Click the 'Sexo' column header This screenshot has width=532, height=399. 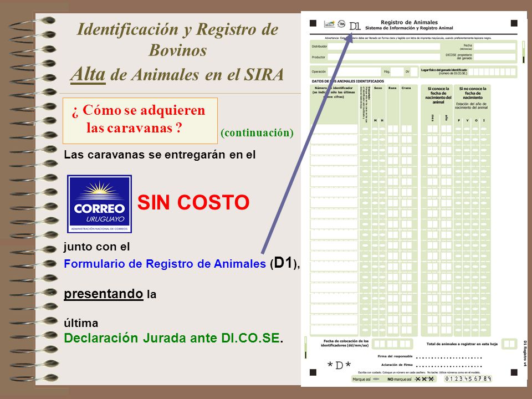tap(378, 88)
